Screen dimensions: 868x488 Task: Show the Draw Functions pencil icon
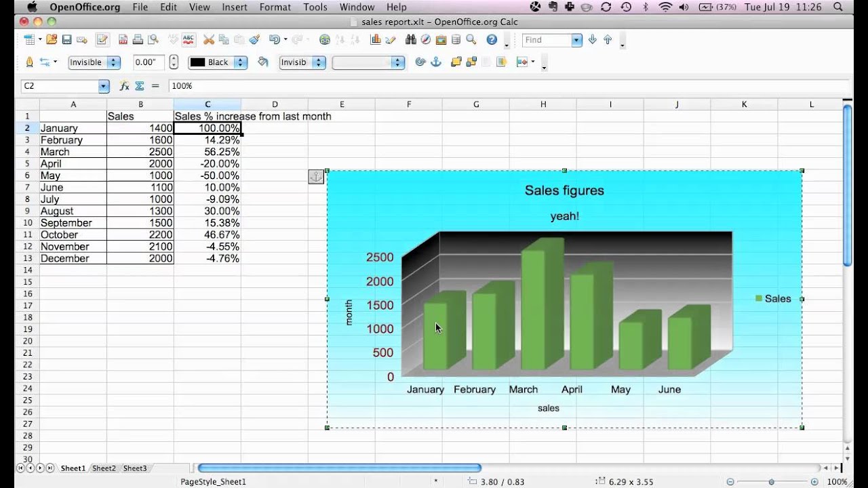point(391,40)
